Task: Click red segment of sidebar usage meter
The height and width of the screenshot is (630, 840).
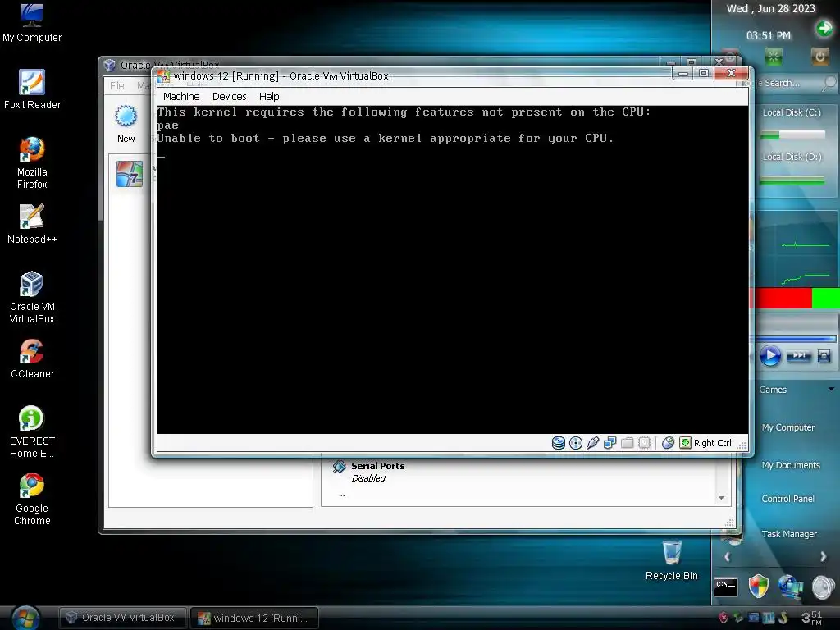Action: pyautogui.click(x=783, y=299)
